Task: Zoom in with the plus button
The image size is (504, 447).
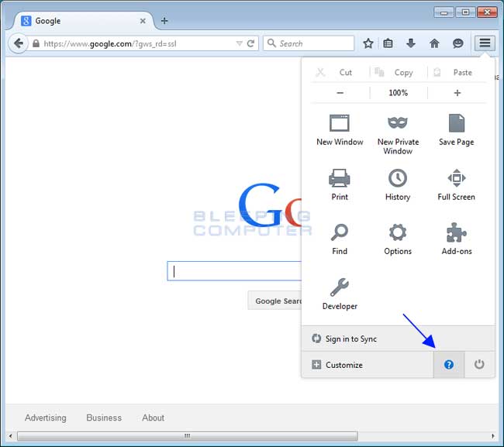Action: click(x=457, y=93)
